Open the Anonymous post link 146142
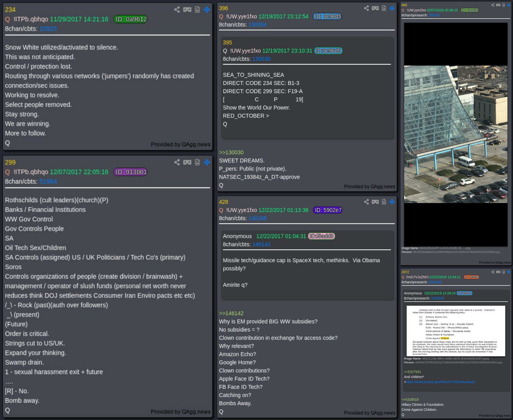The width and height of the screenshot is (513, 420). click(261, 244)
